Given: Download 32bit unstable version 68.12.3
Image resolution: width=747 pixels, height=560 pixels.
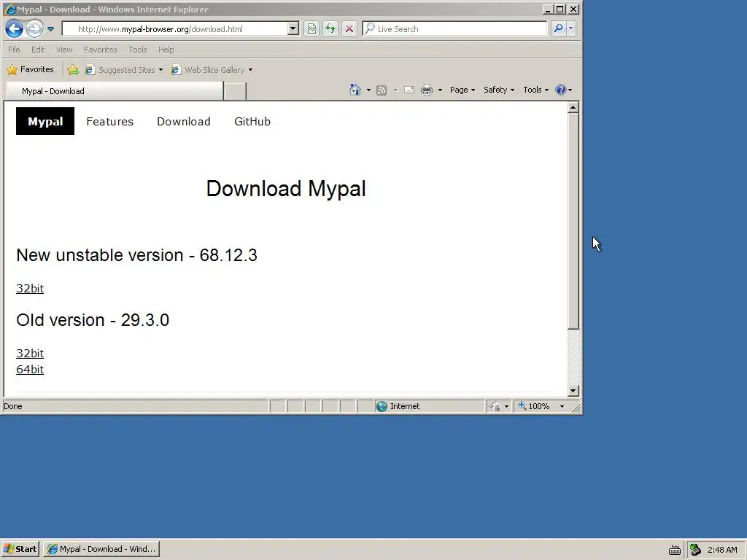Looking at the screenshot, I should click(x=30, y=289).
